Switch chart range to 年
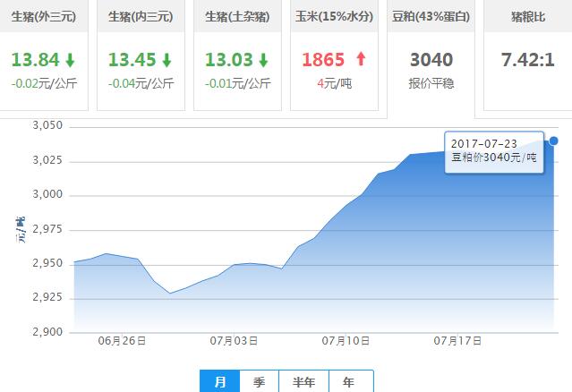 (351, 381)
